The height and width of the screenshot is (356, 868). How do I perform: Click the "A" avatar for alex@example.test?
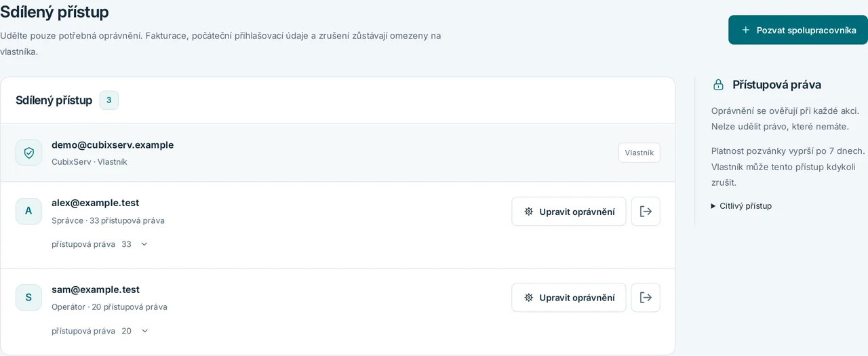click(x=28, y=211)
